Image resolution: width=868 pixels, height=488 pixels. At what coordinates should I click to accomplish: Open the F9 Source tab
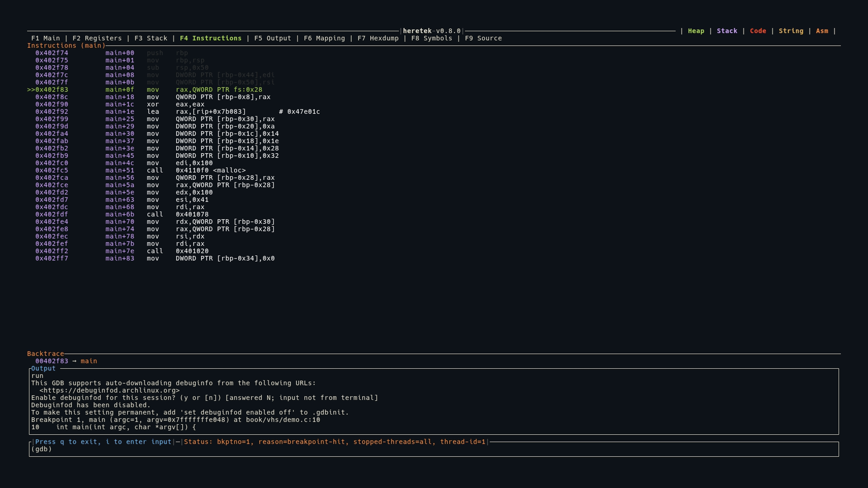click(483, 38)
